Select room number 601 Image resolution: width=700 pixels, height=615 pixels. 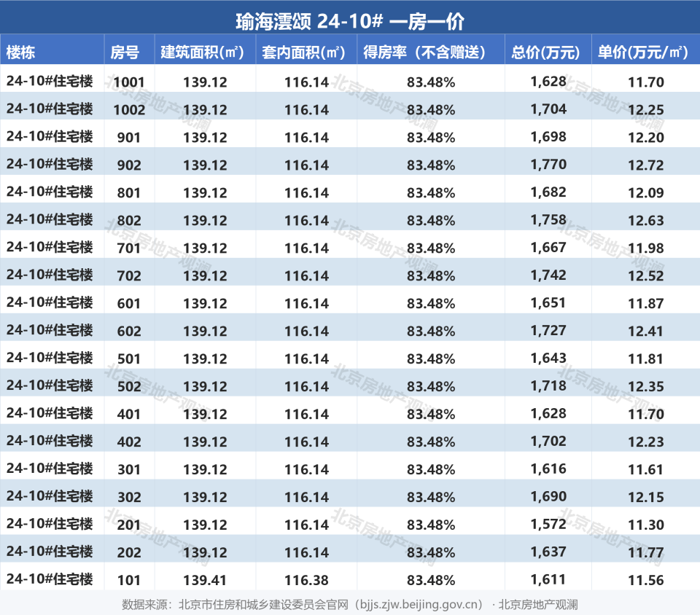(129, 303)
